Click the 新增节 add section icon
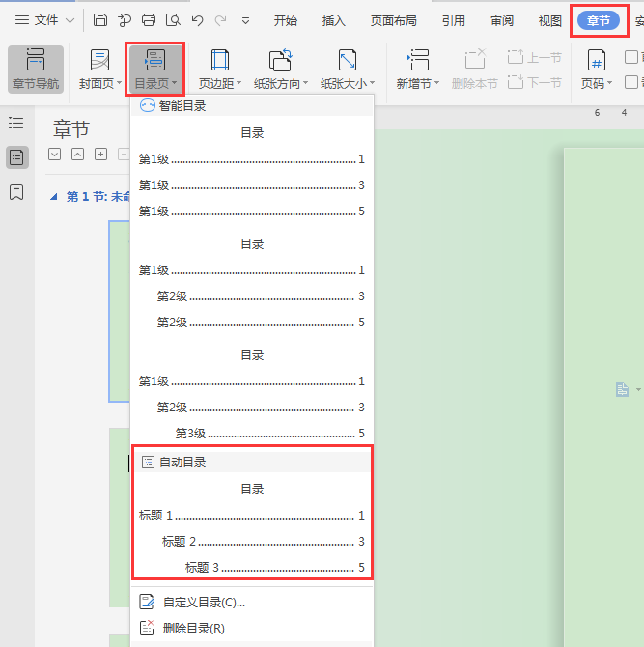644x647 pixels. (x=417, y=61)
